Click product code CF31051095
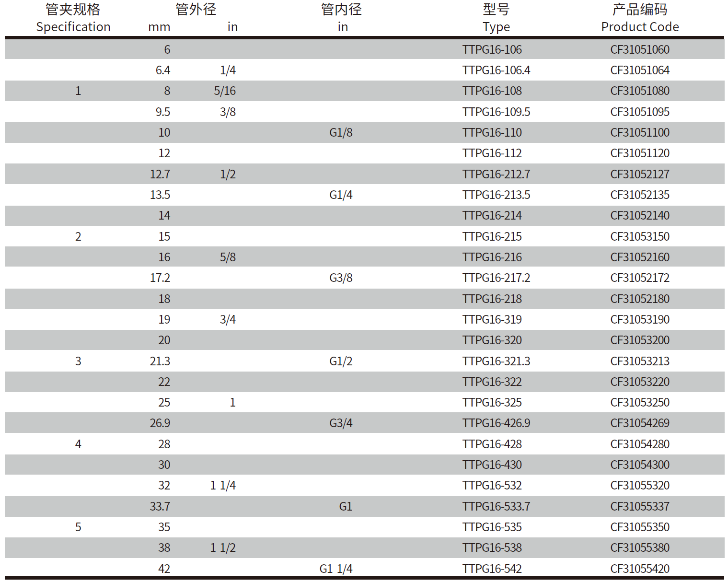Image resolution: width=728 pixels, height=582 pixels. tap(640, 112)
